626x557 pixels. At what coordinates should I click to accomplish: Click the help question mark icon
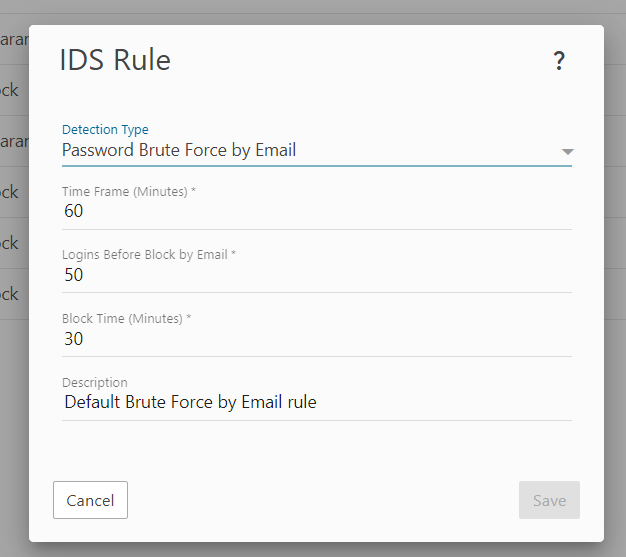(x=559, y=62)
